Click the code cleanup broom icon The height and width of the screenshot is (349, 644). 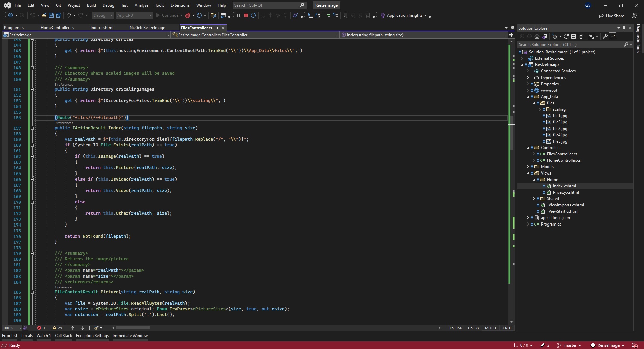click(97, 328)
